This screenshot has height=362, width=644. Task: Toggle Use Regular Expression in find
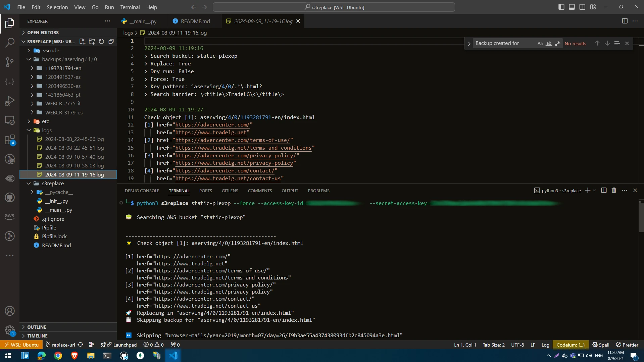pos(557,44)
